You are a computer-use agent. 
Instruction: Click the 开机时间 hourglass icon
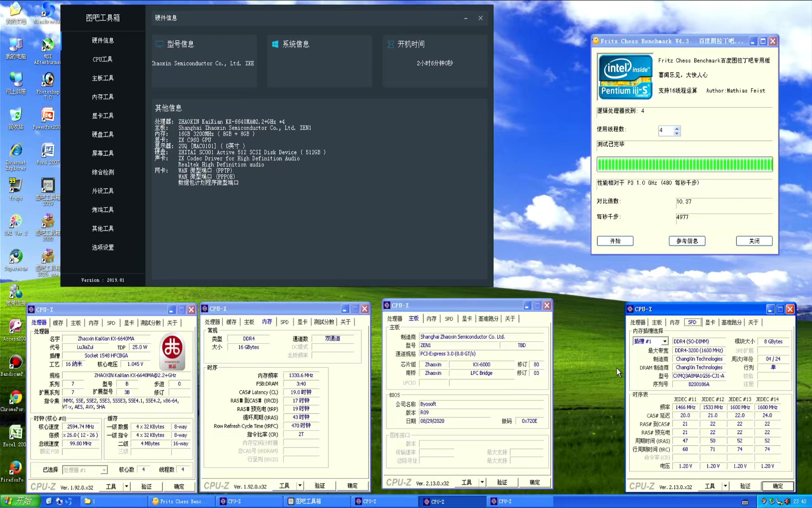tap(391, 44)
